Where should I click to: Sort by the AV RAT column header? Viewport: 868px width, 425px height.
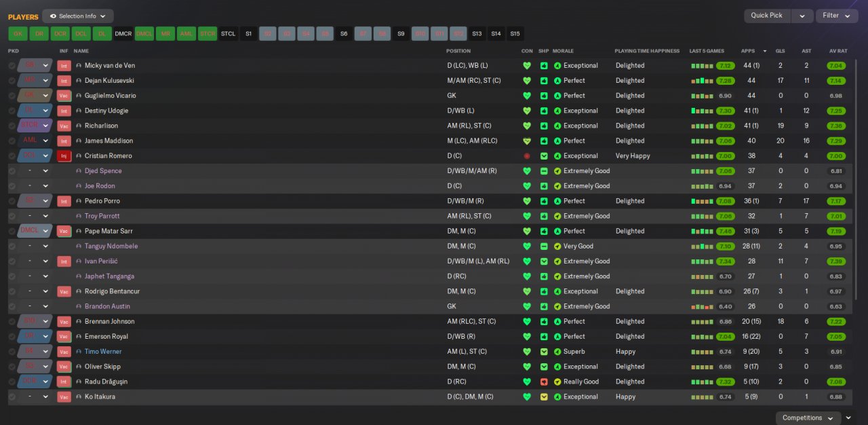click(x=838, y=51)
